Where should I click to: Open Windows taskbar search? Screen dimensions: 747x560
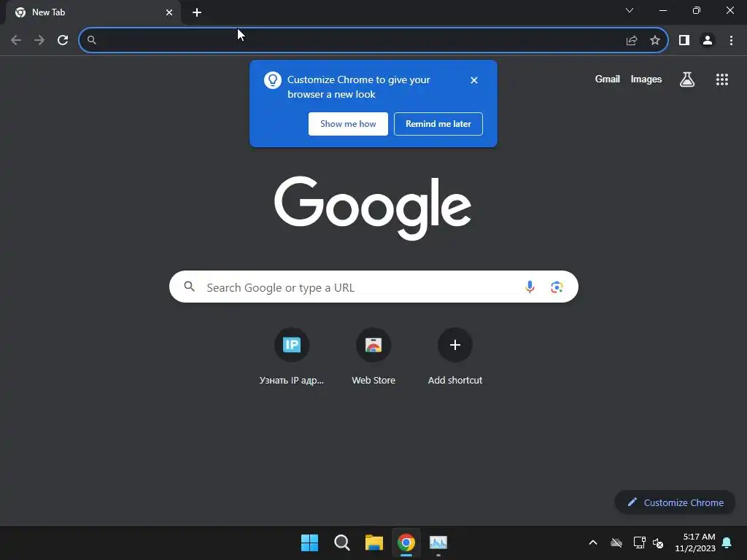click(x=341, y=542)
